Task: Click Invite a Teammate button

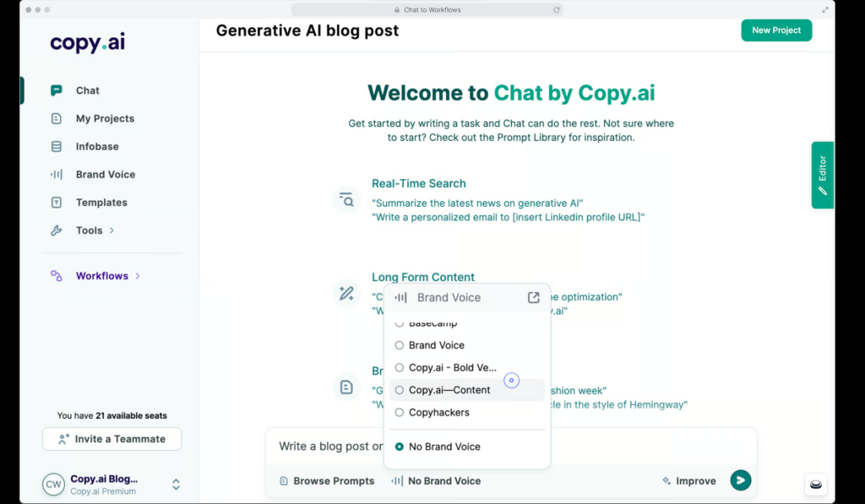Action: pos(112,439)
